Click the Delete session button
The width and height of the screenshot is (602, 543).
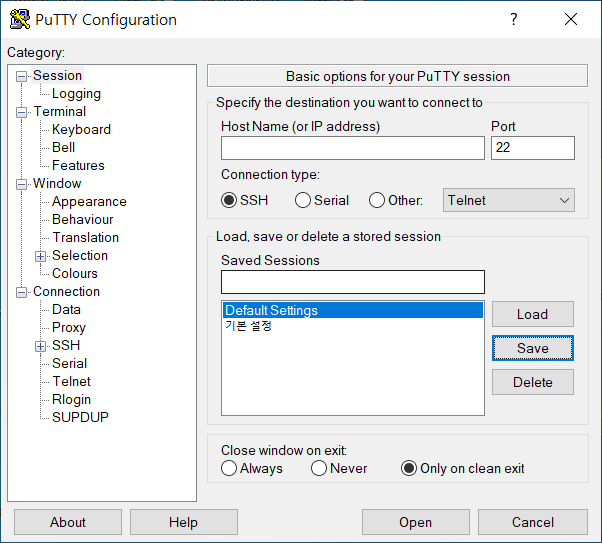[x=533, y=382]
